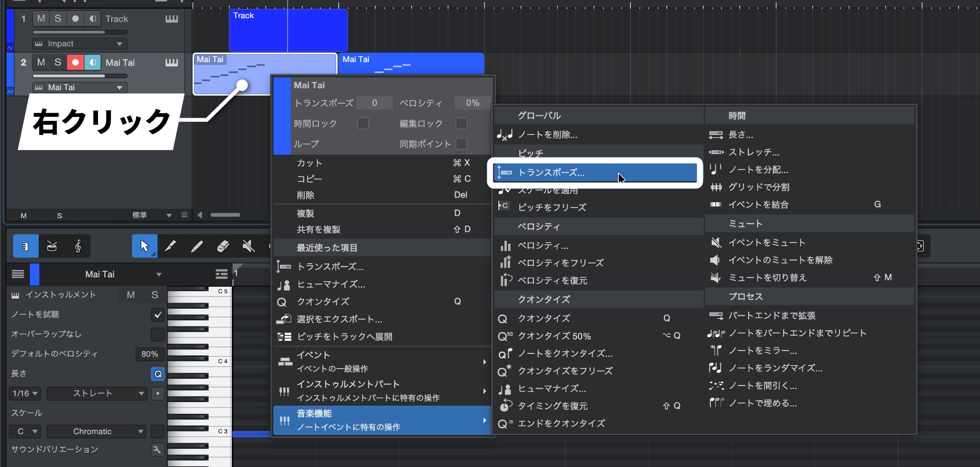Click the Sound Variation wrench icon
The image size is (980, 467).
point(157,450)
